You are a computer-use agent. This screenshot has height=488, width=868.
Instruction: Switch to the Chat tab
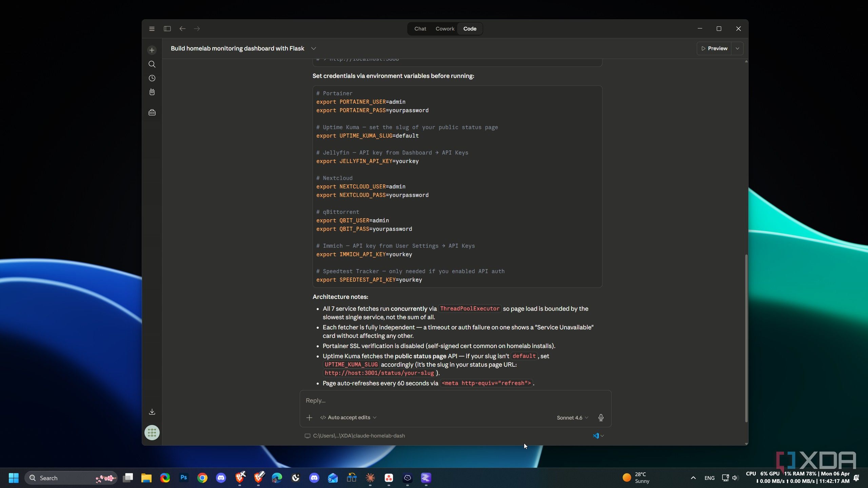pyautogui.click(x=420, y=29)
